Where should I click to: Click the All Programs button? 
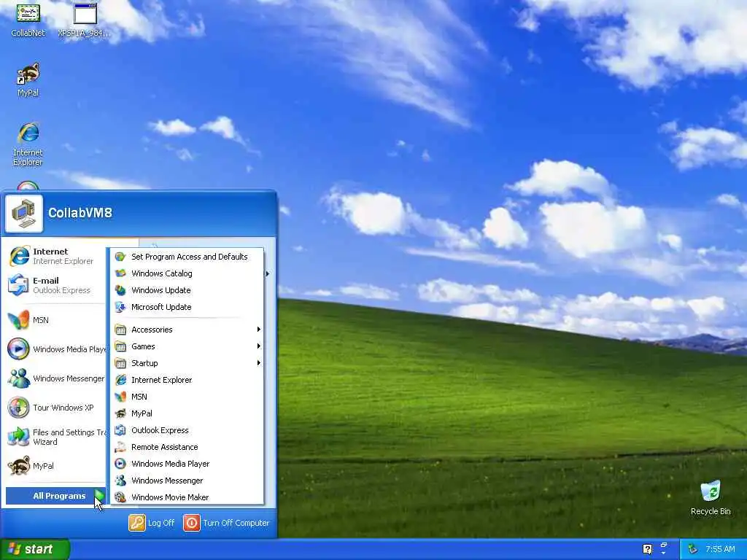(56, 496)
